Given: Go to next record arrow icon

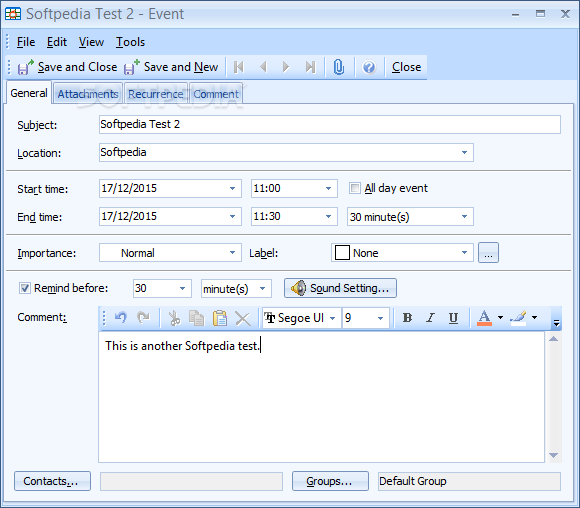Looking at the screenshot, I should [286, 67].
